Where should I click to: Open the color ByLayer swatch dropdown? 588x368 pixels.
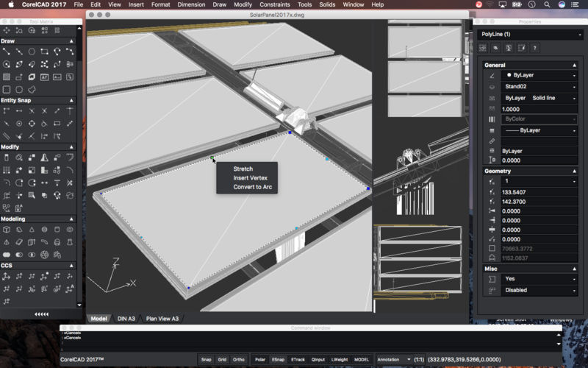pos(539,75)
